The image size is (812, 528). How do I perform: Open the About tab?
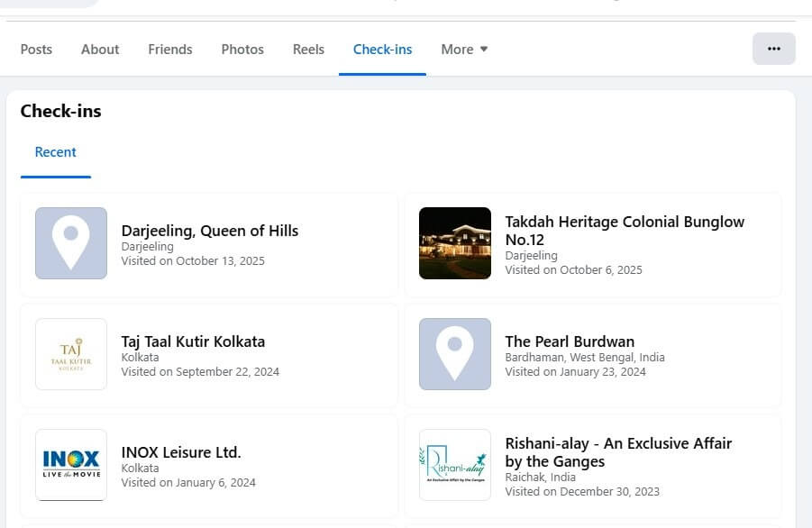tap(100, 50)
